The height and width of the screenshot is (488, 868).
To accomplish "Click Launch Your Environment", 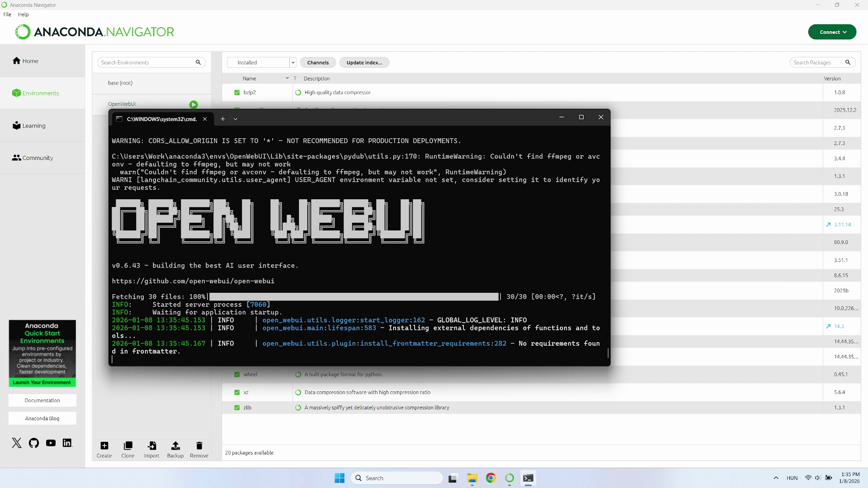I will pos(42,382).
